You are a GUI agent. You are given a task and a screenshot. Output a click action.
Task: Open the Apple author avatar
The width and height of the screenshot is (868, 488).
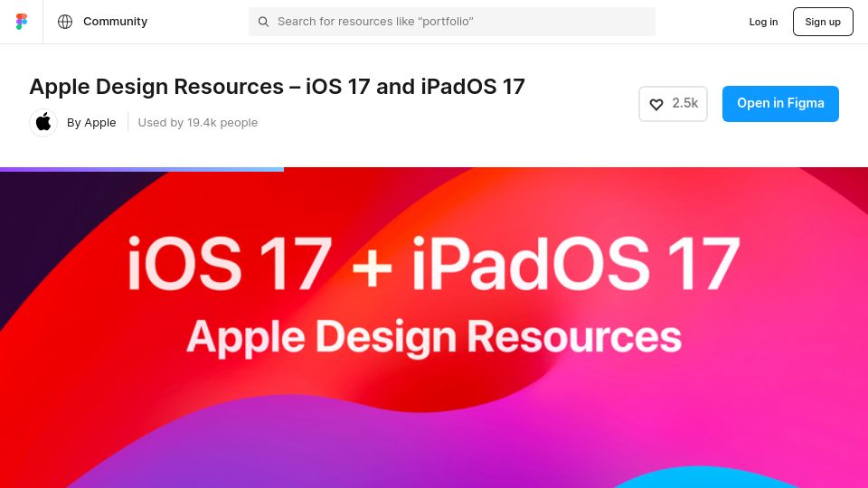coord(43,123)
